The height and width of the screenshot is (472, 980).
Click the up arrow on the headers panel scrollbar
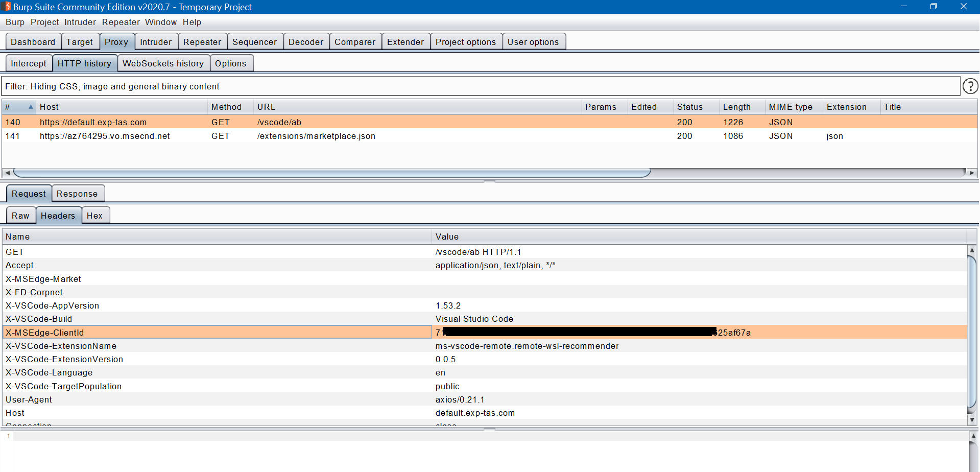point(972,250)
